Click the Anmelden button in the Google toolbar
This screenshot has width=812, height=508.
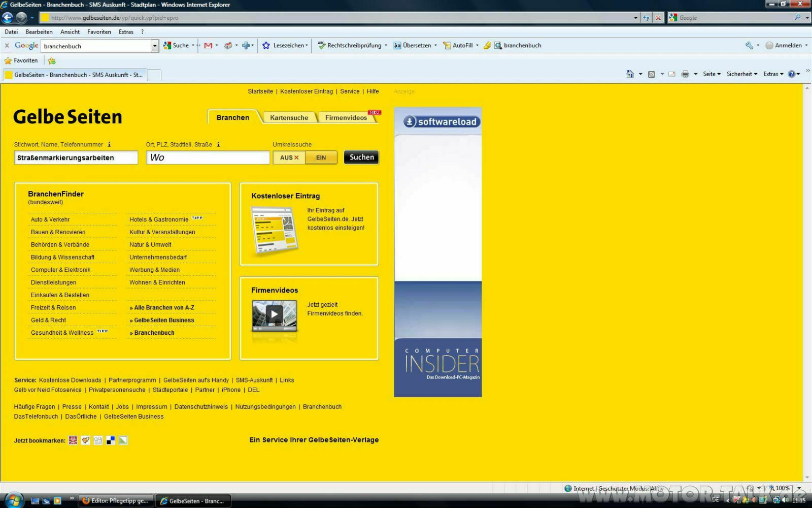(x=786, y=45)
